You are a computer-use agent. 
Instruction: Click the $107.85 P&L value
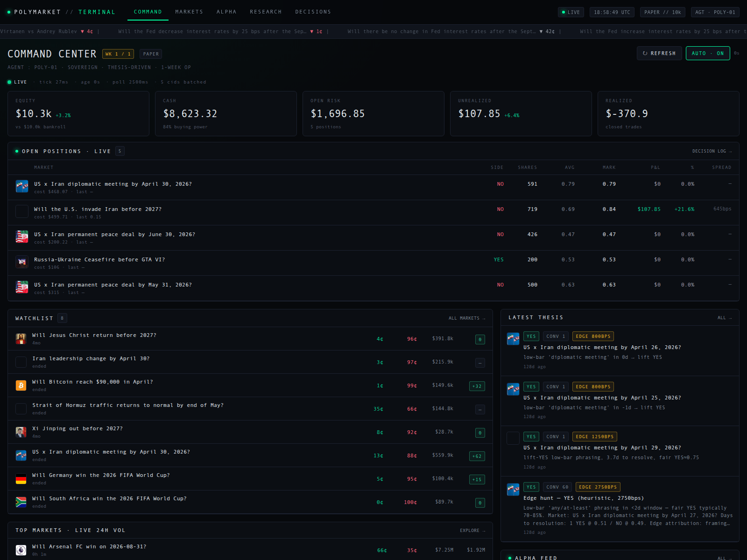click(649, 210)
